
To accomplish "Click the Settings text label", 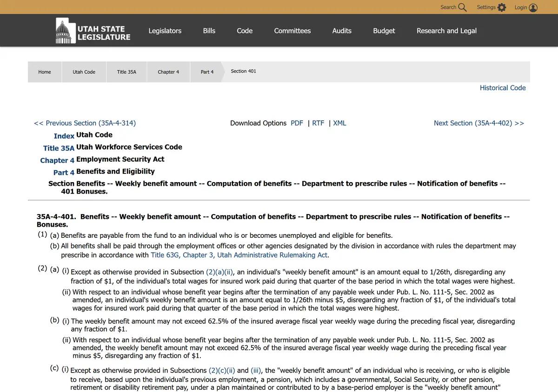I will (x=486, y=7).
